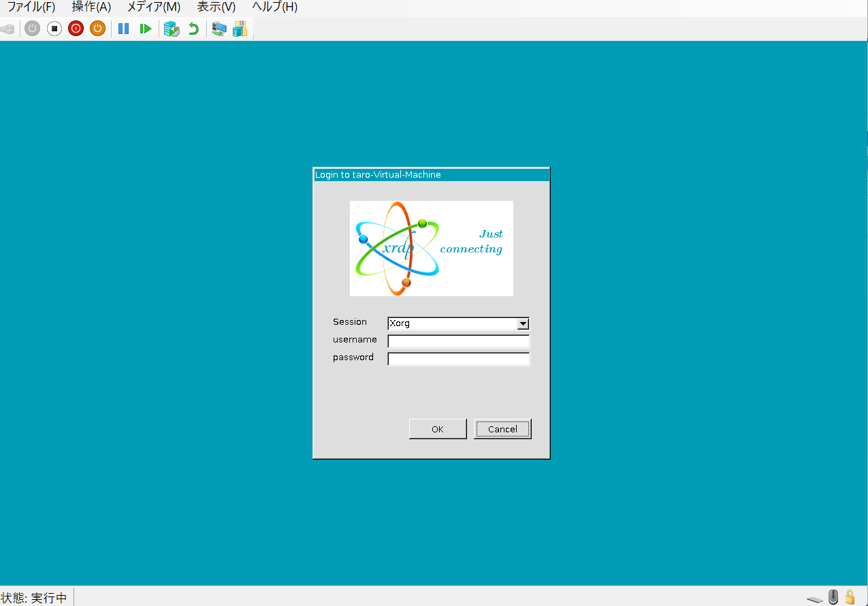The width and height of the screenshot is (868, 606).
Task: Send Ctrl+Alt+Del to the virtual machine
Action: click(8, 29)
